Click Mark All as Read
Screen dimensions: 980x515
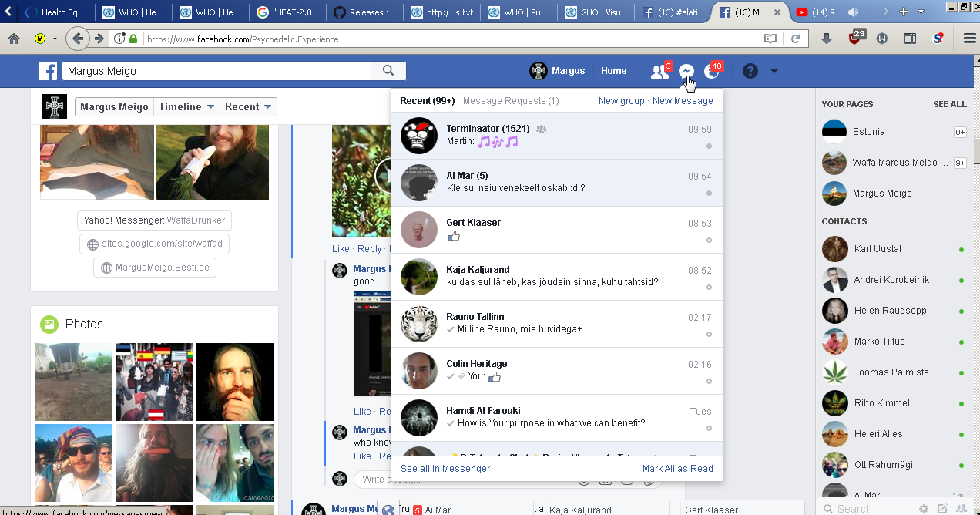tap(678, 469)
